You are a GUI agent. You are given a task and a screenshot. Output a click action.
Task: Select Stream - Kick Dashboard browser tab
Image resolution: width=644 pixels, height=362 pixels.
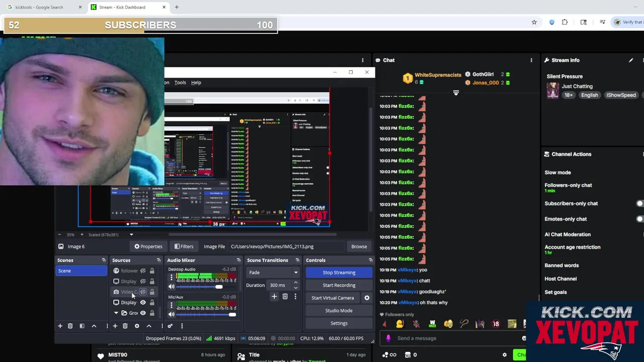coord(128,7)
